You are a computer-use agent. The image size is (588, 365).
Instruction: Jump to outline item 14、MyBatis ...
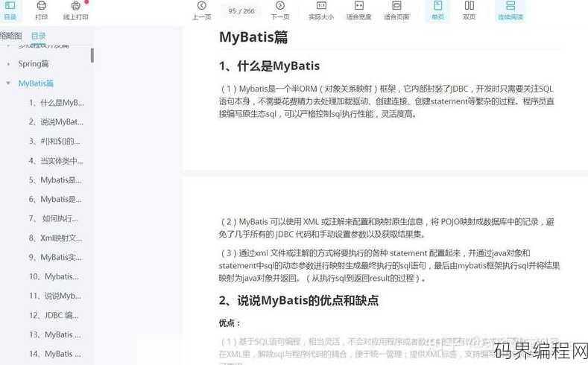point(54,354)
